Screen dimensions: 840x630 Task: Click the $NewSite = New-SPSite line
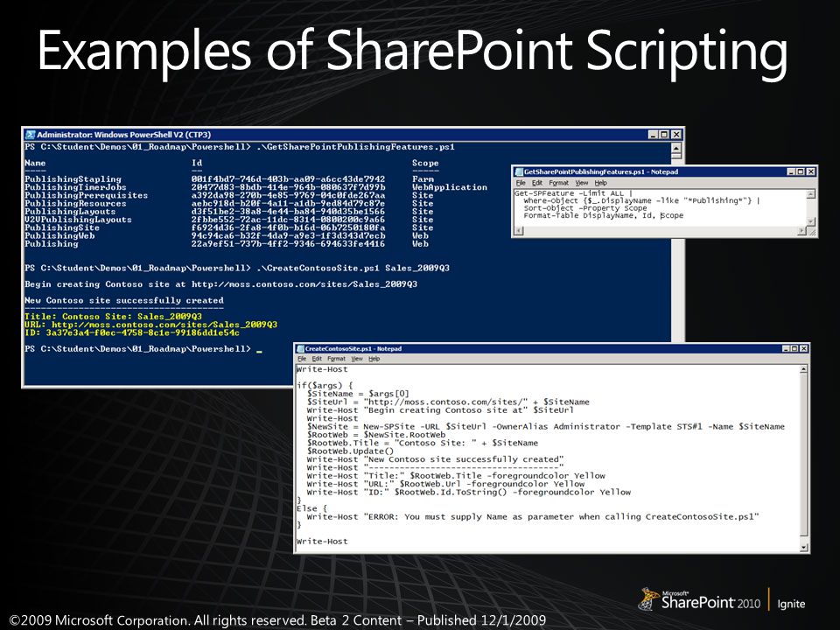point(546,426)
